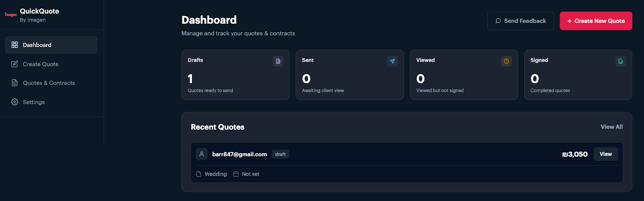Image resolution: width=644 pixels, height=201 pixels.
Task: Open the Quotes & Contracts menu item
Action: click(51, 83)
